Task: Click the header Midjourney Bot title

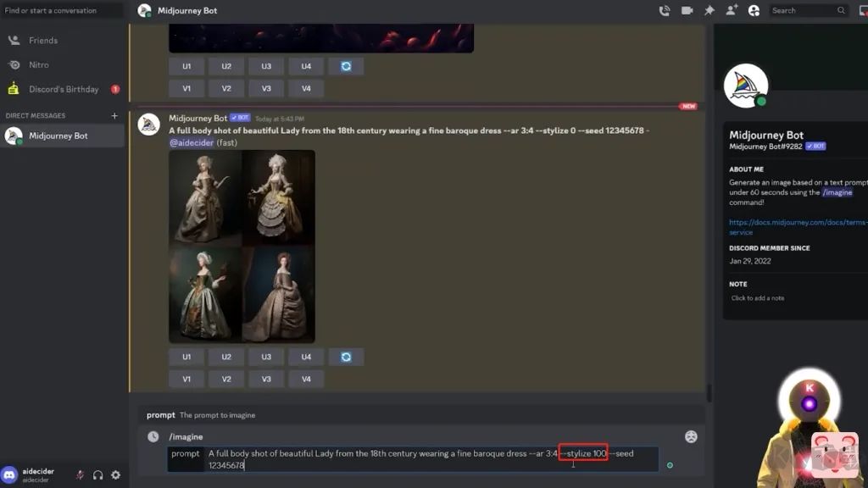Action: pyautogui.click(x=187, y=10)
